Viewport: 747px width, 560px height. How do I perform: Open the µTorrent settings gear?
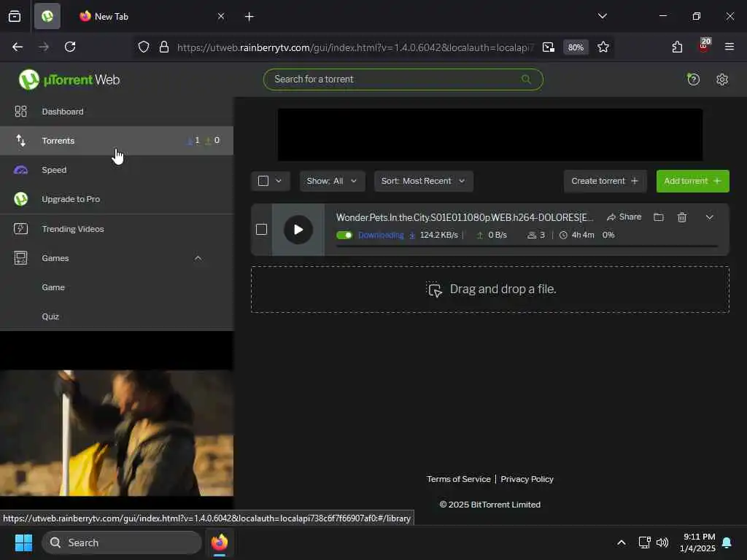point(722,79)
